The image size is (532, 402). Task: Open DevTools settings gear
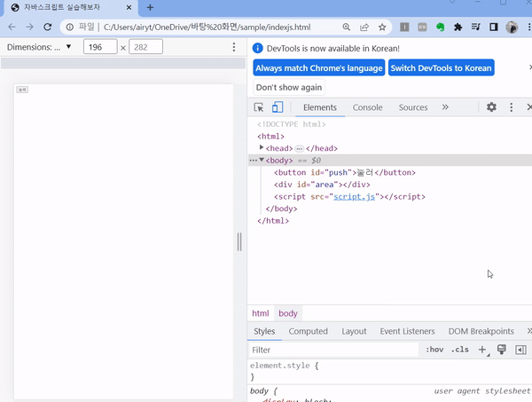491,107
